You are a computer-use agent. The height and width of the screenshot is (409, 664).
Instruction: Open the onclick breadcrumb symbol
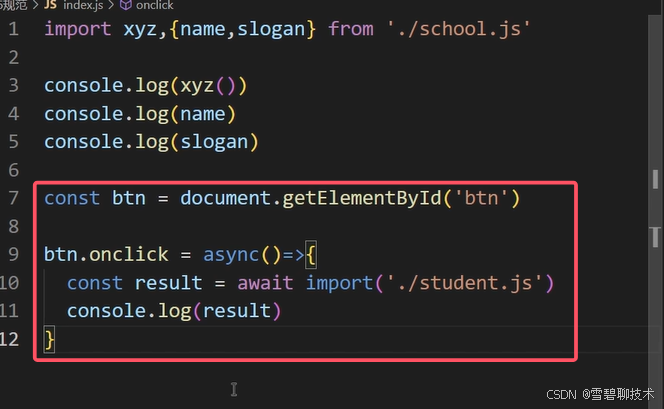pos(155,5)
